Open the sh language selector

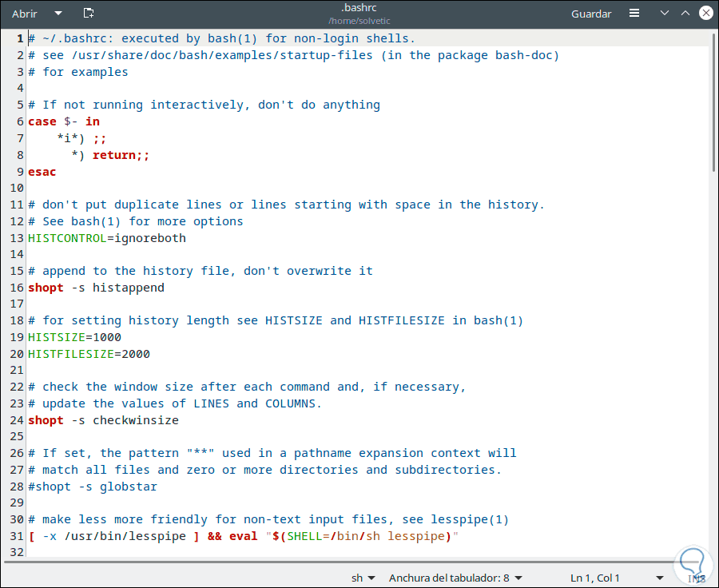coord(363,578)
